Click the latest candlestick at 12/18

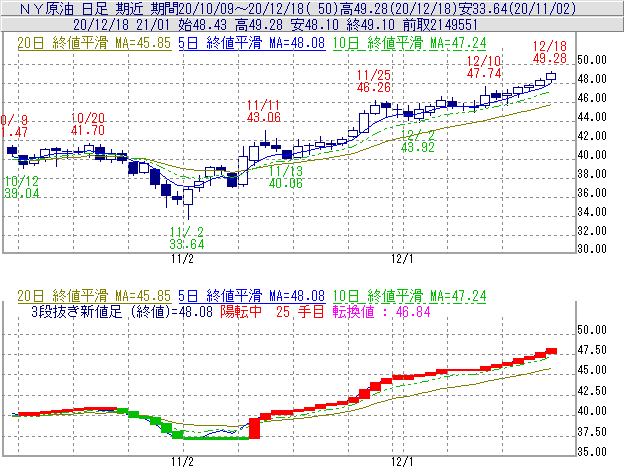(551, 76)
